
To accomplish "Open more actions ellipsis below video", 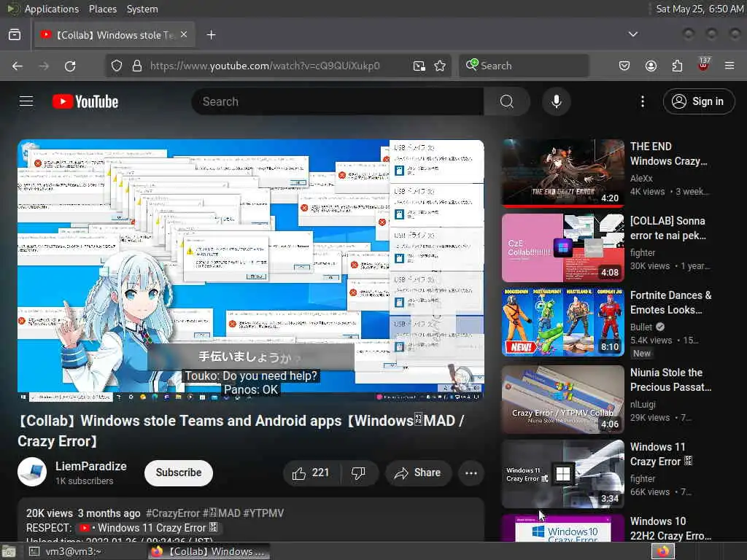I will pos(471,472).
